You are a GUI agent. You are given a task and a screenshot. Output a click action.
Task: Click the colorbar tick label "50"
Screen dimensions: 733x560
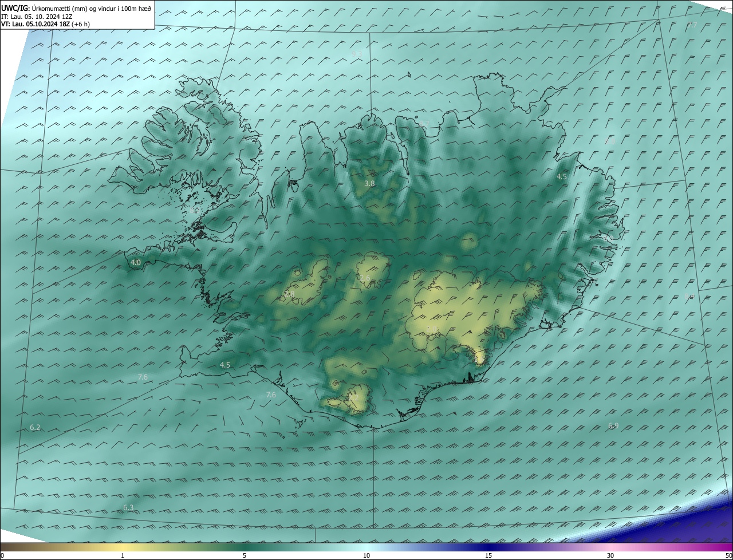pyautogui.click(x=729, y=556)
